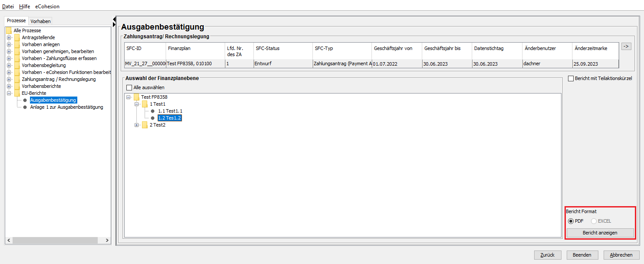Click the bullet icon beside 1.1 Test1.1

pos(153,111)
